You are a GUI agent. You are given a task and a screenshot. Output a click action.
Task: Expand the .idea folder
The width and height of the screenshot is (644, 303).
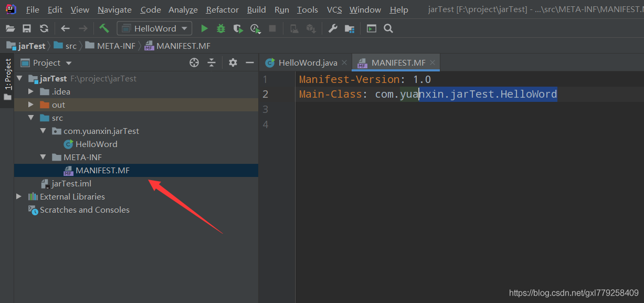tap(31, 92)
